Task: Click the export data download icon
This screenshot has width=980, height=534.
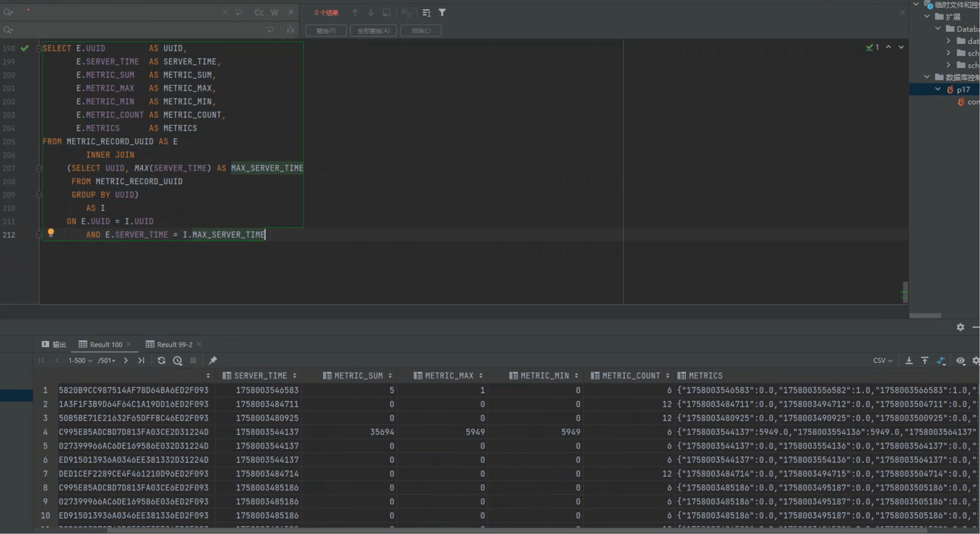Action: tap(909, 361)
